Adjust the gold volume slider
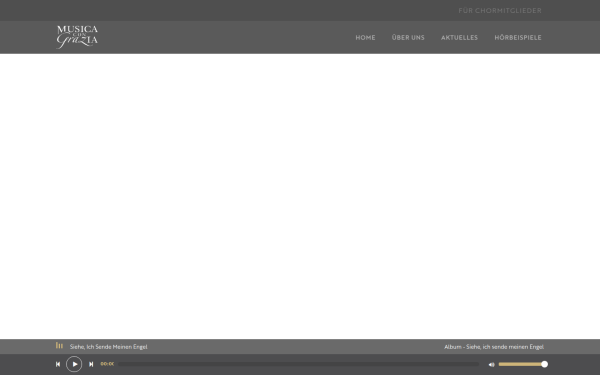Viewport: 600px width, 375px height. (x=523, y=364)
